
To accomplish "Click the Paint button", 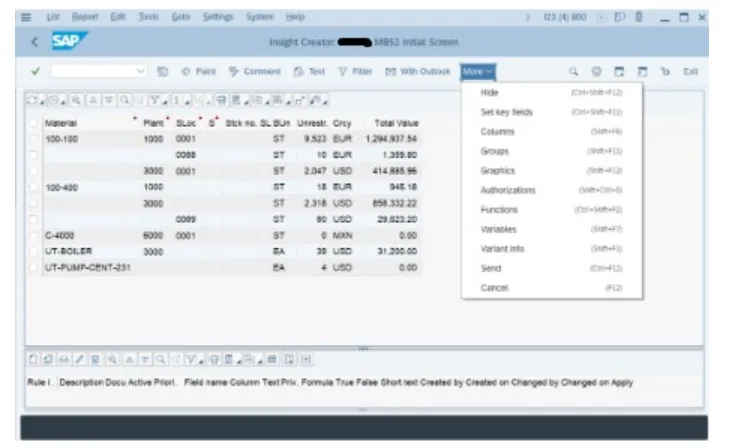I will point(199,72).
